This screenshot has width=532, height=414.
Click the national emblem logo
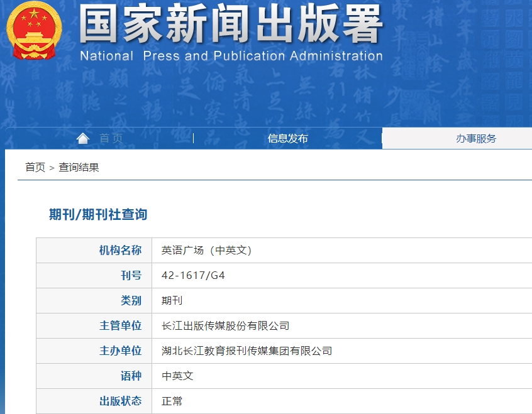pos(35,30)
